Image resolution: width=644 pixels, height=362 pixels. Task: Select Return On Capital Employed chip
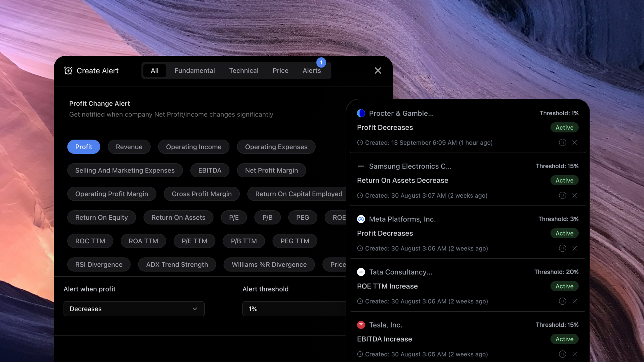[297, 194]
